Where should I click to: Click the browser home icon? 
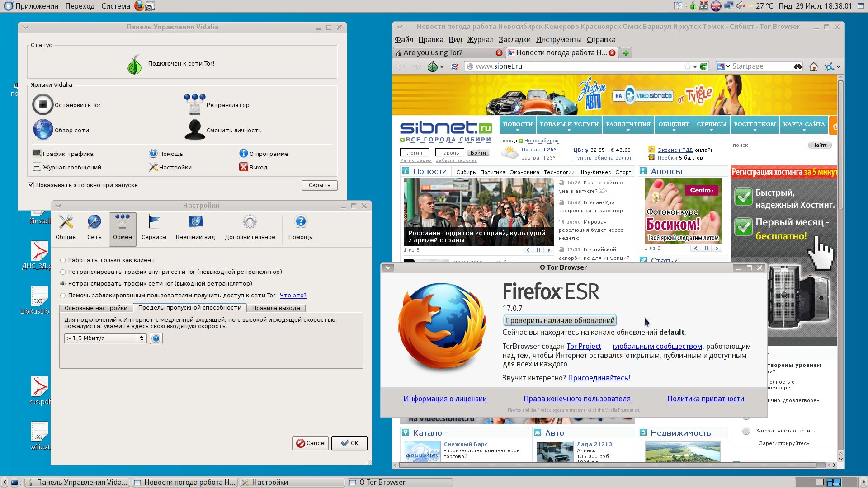click(813, 66)
